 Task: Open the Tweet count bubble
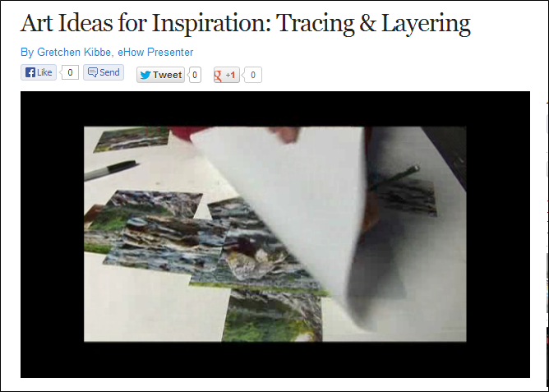[x=194, y=75]
